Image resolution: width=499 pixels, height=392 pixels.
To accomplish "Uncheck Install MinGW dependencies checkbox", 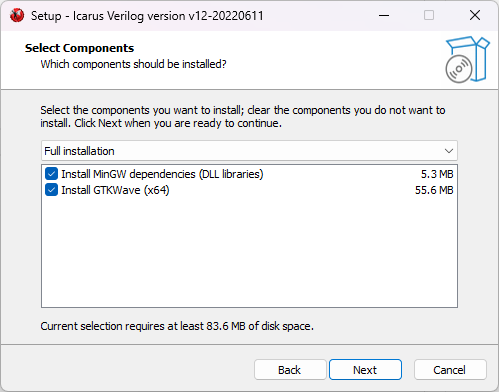I will click(51, 174).
